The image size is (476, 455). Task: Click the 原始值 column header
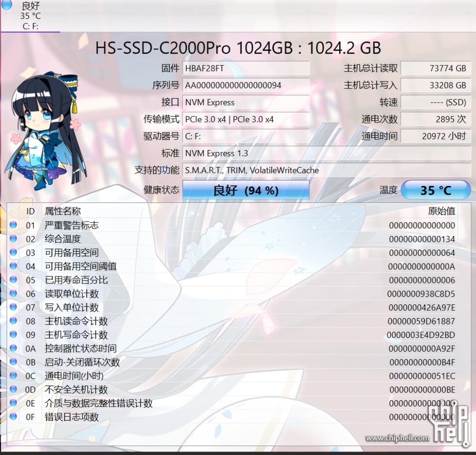[x=441, y=211]
